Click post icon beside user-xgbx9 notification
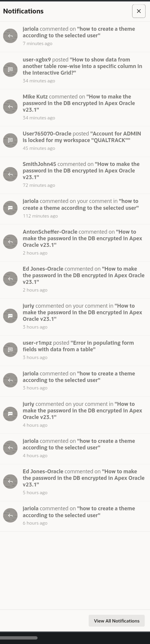Image resolution: width=150 pixels, height=644 pixels. pyautogui.click(x=10, y=70)
